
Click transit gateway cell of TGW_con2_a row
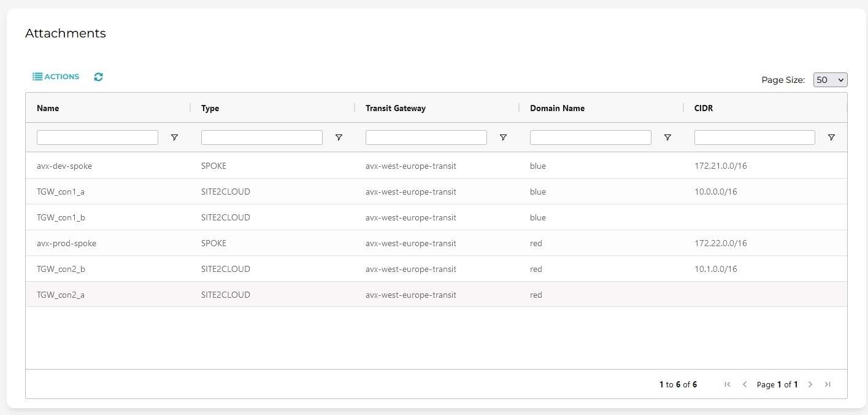coord(411,295)
